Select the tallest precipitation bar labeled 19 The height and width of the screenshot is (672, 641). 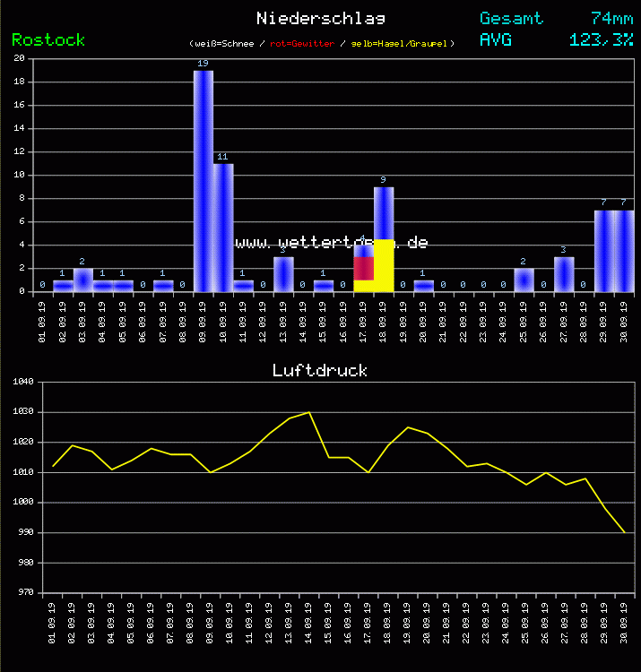(204, 179)
